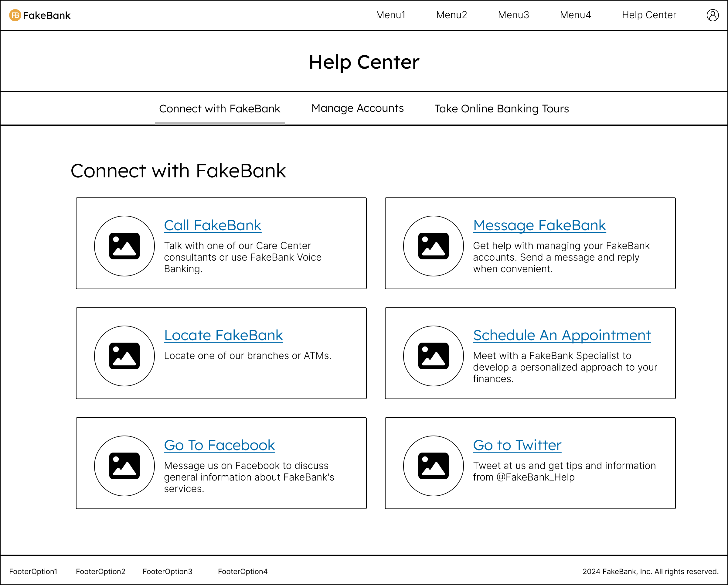This screenshot has width=728, height=585.
Task: Click the Schedule An Appointment image icon
Action: coord(433,356)
